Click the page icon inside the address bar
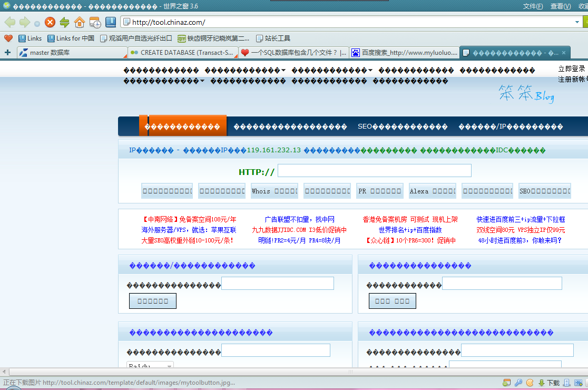The image size is (588, 390). tap(127, 22)
